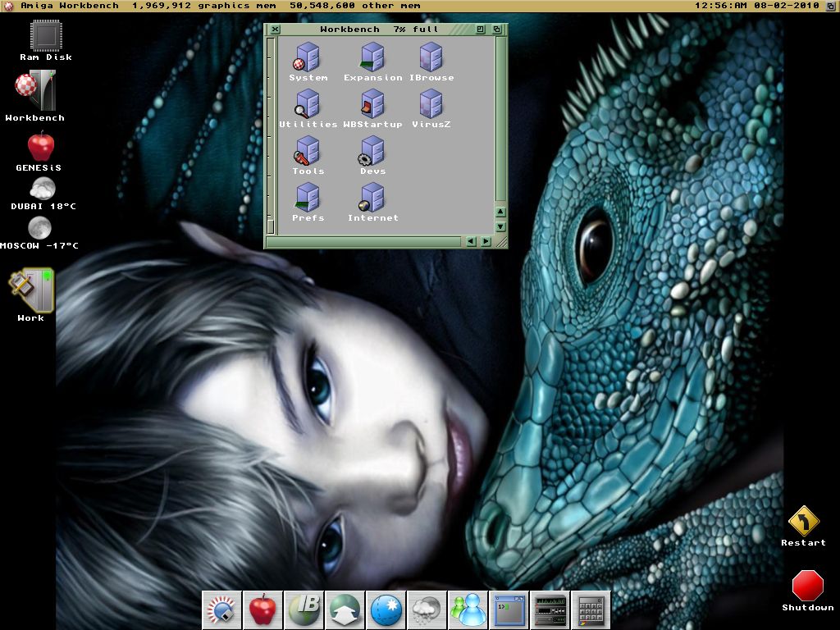Click the Moscow -17°C weather icon
This screenshot has width=840, height=630.
coord(39,228)
